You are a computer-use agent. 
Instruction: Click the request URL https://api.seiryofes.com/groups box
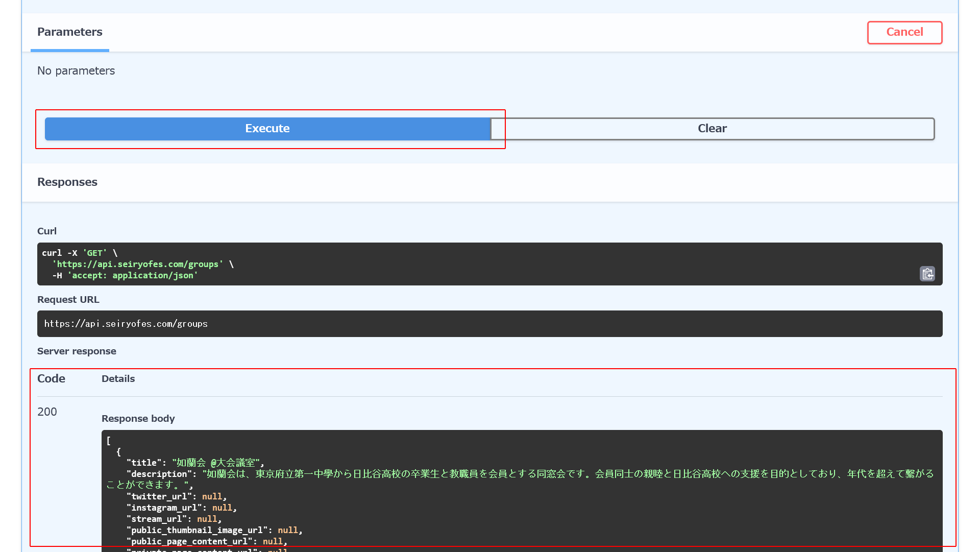click(489, 324)
